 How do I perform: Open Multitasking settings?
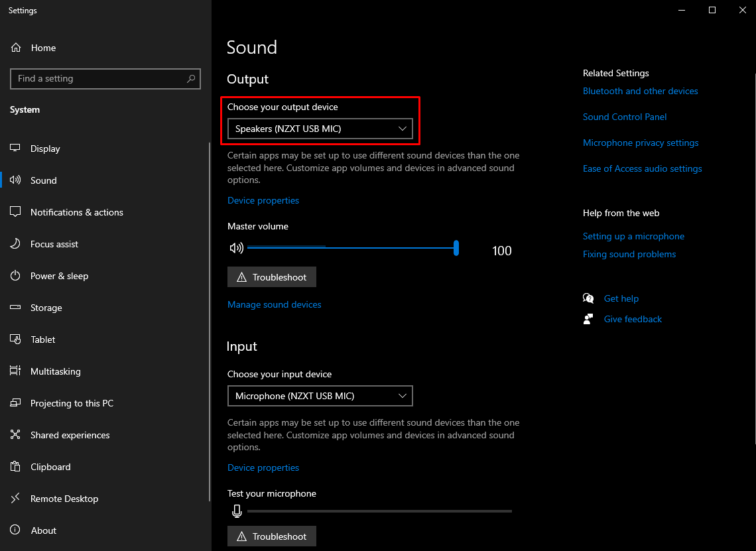click(105, 371)
